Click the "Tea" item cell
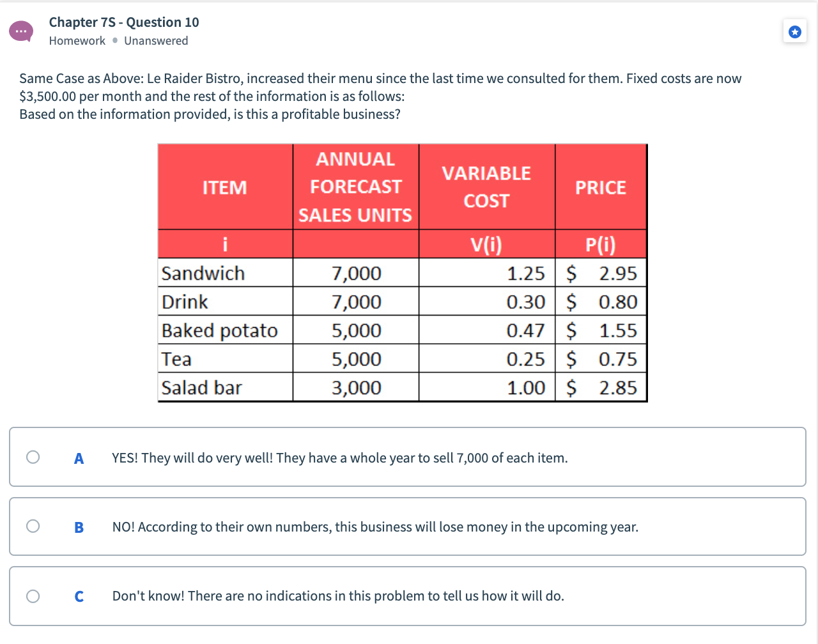The image size is (818, 644). (226, 359)
